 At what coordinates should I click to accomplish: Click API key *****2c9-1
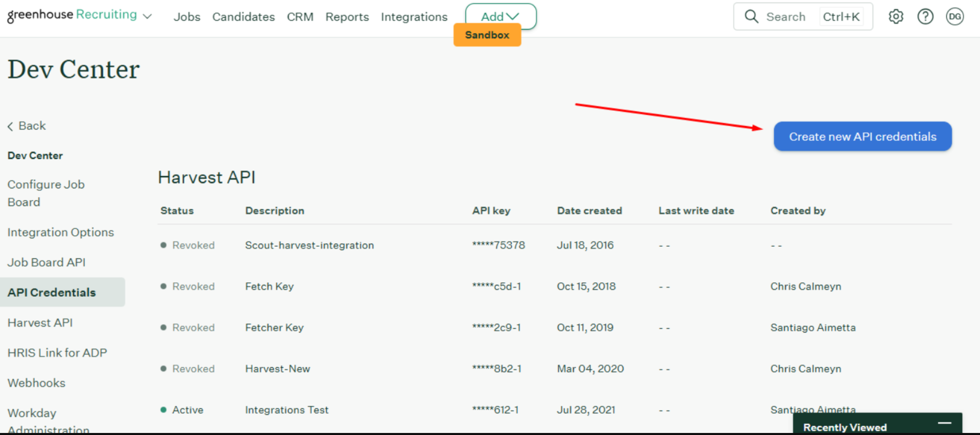[496, 327]
